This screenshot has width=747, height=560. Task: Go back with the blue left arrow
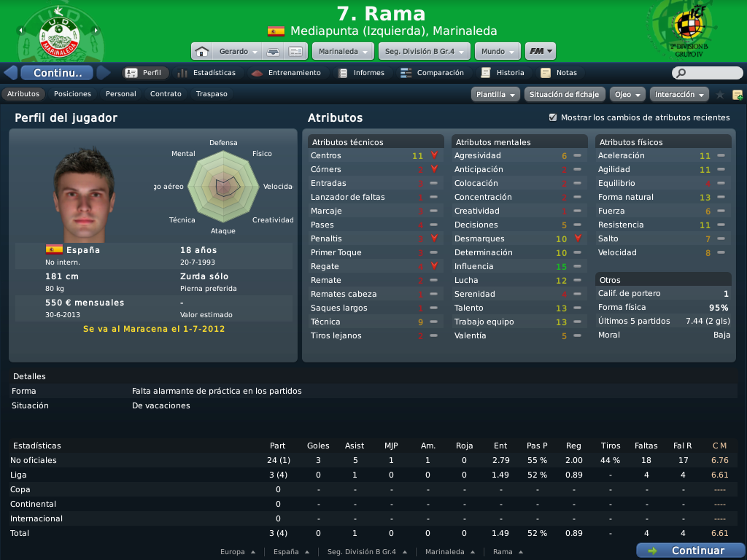tap(11, 73)
